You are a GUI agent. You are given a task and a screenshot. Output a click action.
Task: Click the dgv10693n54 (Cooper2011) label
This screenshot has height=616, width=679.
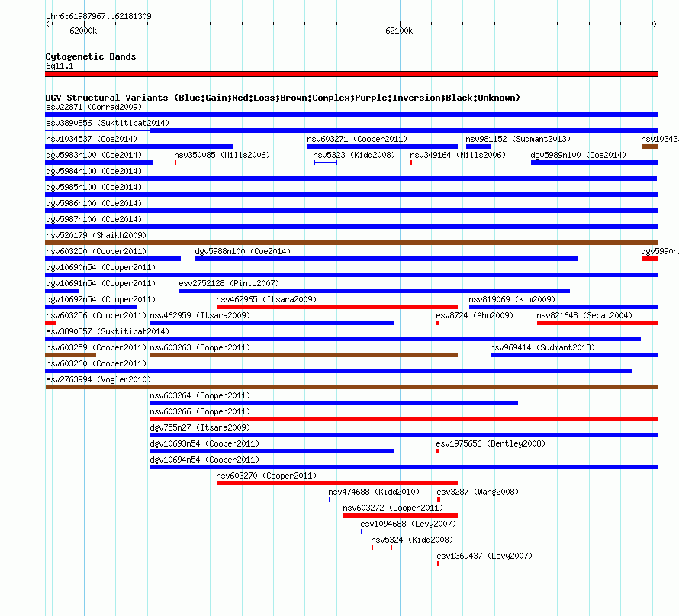pyautogui.click(x=204, y=443)
